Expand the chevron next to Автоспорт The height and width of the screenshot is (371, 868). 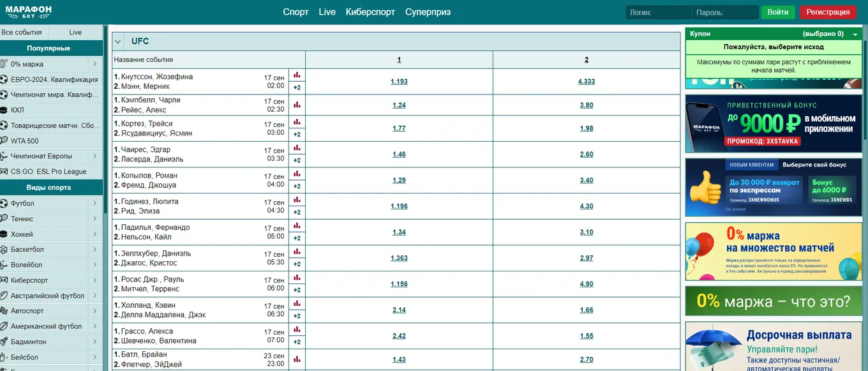click(94, 311)
